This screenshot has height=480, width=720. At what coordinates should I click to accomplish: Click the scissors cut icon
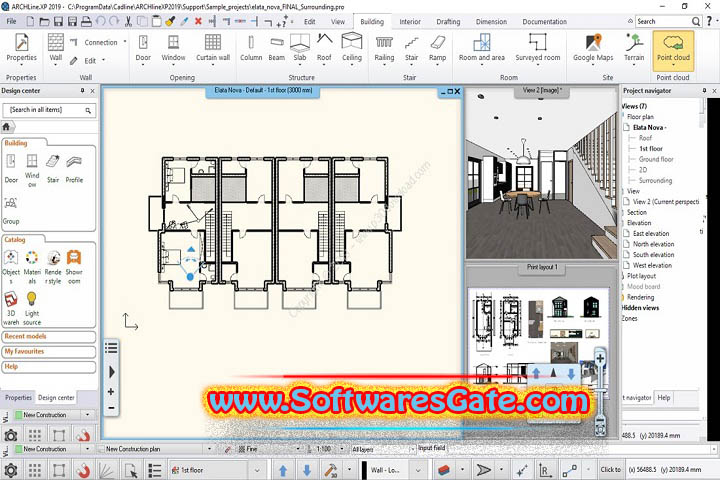click(x=128, y=21)
